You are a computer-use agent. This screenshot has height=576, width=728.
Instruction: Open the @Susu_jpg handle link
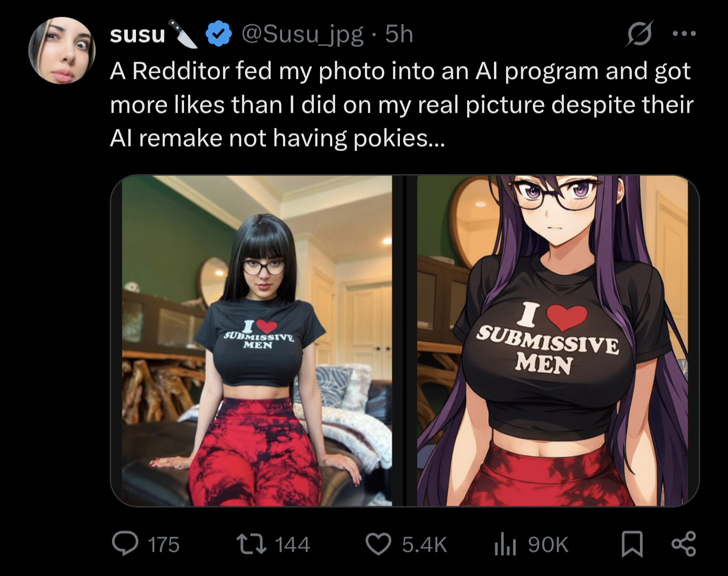(x=302, y=34)
